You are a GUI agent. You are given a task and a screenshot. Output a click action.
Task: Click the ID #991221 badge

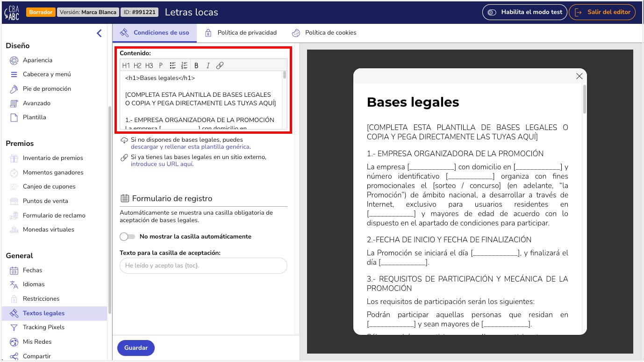[140, 12]
